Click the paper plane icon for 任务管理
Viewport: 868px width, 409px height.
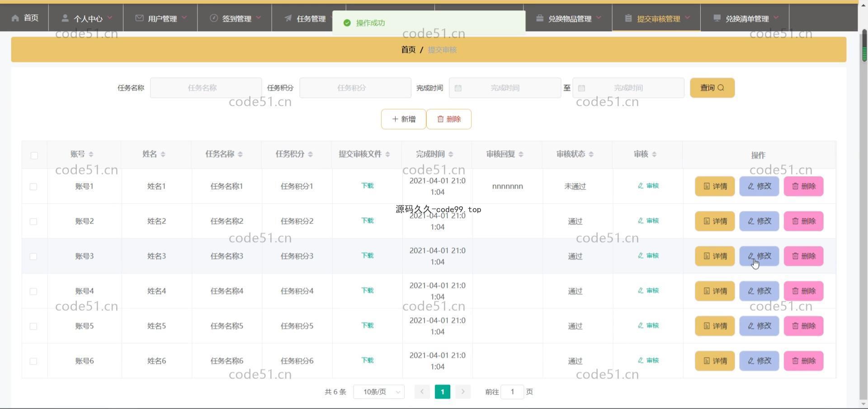click(x=288, y=18)
